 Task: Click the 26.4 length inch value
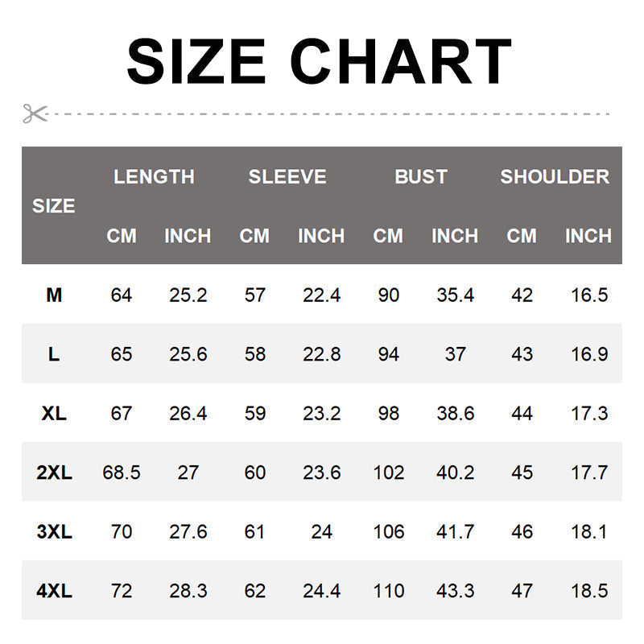click(x=188, y=414)
